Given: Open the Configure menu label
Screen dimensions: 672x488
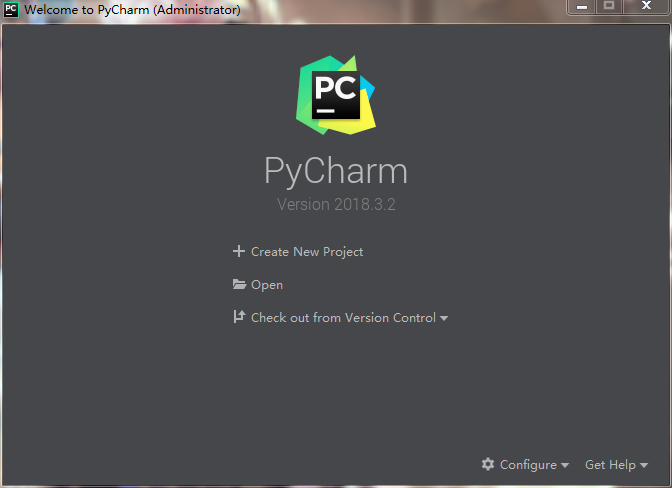Looking at the screenshot, I should coord(528,465).
